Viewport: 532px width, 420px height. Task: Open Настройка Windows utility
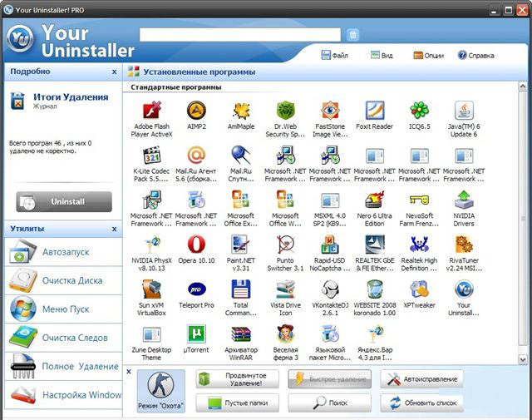click(63, 394)
